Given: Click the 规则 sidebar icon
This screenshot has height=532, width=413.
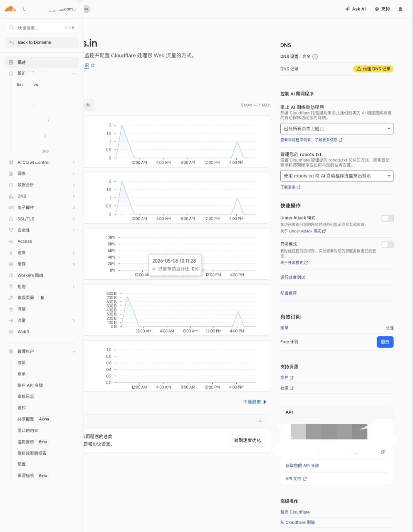Looking at the screenshot, I should pos(11,287).
